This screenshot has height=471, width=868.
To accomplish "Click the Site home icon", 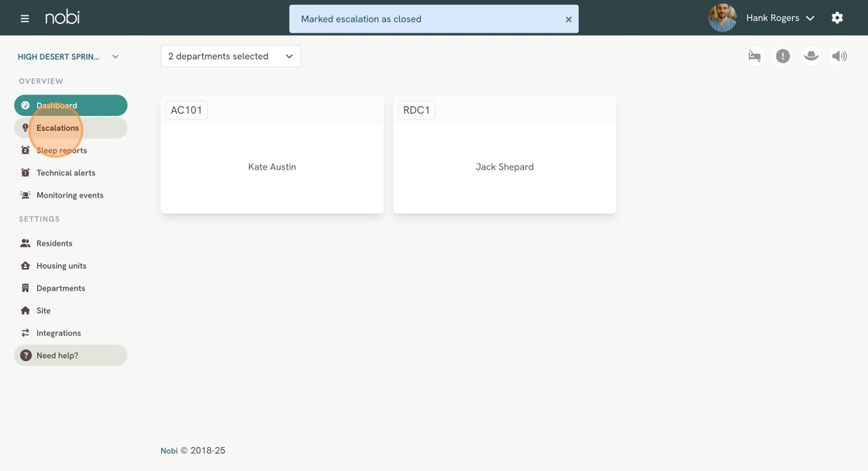I will pos(26,311).
